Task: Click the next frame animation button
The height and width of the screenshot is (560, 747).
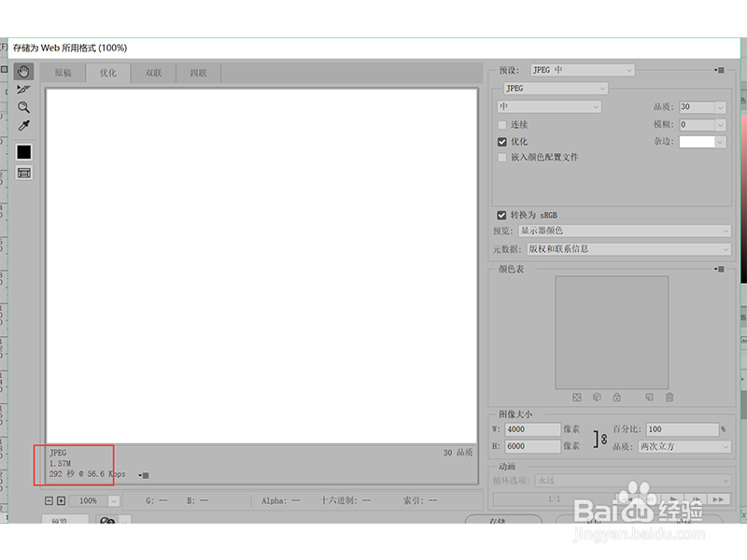Action: [x=696, y=499]
